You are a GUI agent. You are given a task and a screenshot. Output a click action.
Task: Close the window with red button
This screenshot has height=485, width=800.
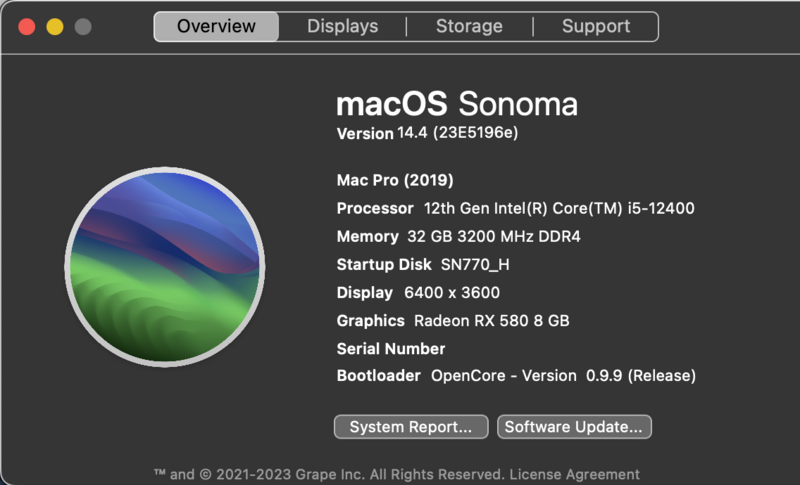[27, 27]
